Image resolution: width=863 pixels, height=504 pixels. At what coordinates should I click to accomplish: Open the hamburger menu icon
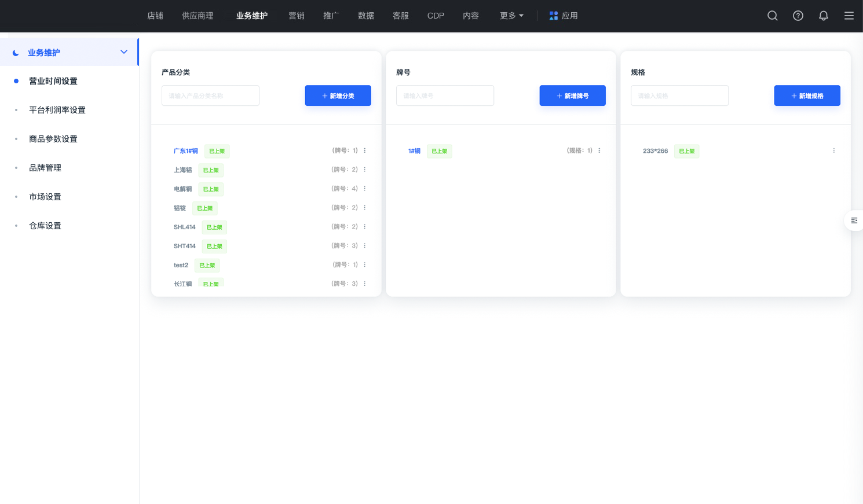[x=849, y=16]
